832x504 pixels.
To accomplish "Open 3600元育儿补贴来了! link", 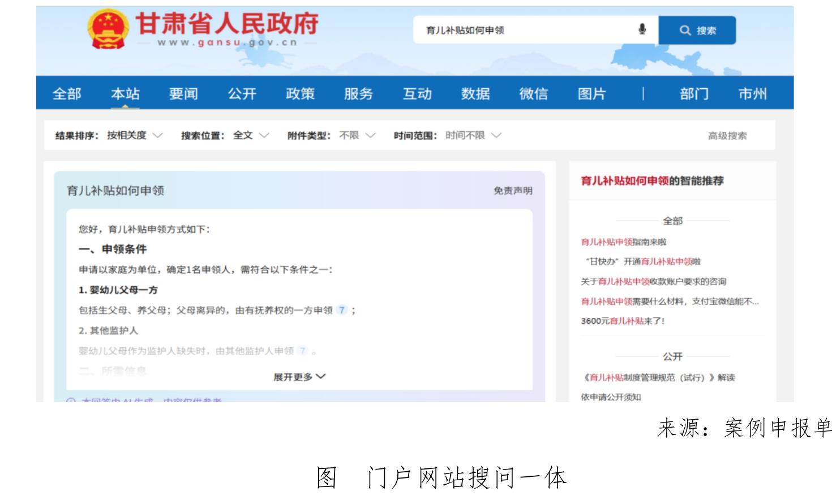I will [x=623, y=321].
